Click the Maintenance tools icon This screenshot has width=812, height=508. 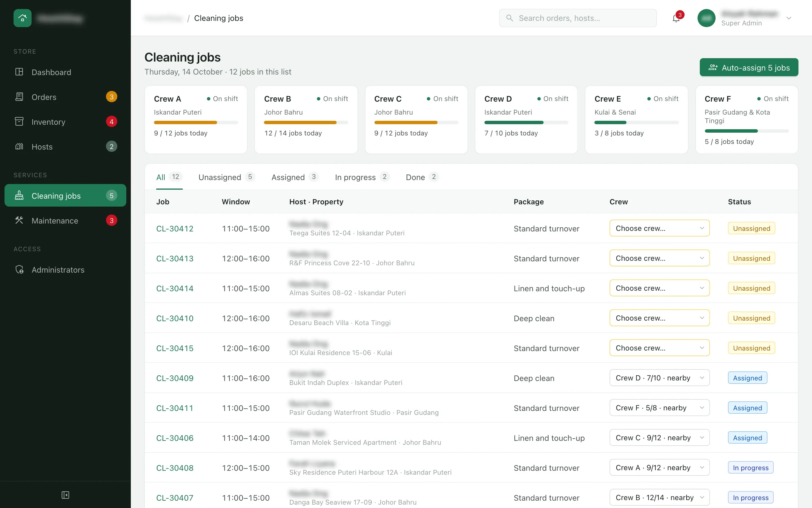(19, 220)
